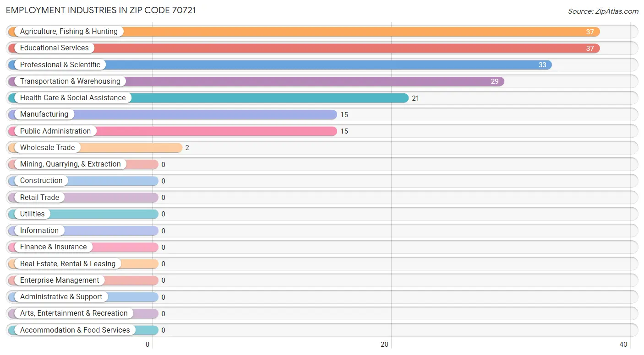The width and height of the screenshot is (644, 355).
Task: Click the x-axis tick label 40
Action: [623, 344]
